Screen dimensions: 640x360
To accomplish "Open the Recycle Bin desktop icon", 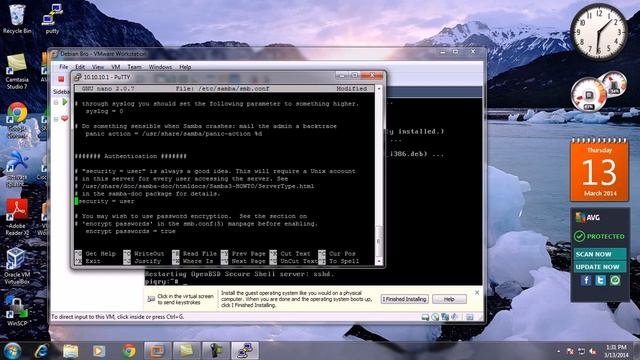I will [16, 18].
